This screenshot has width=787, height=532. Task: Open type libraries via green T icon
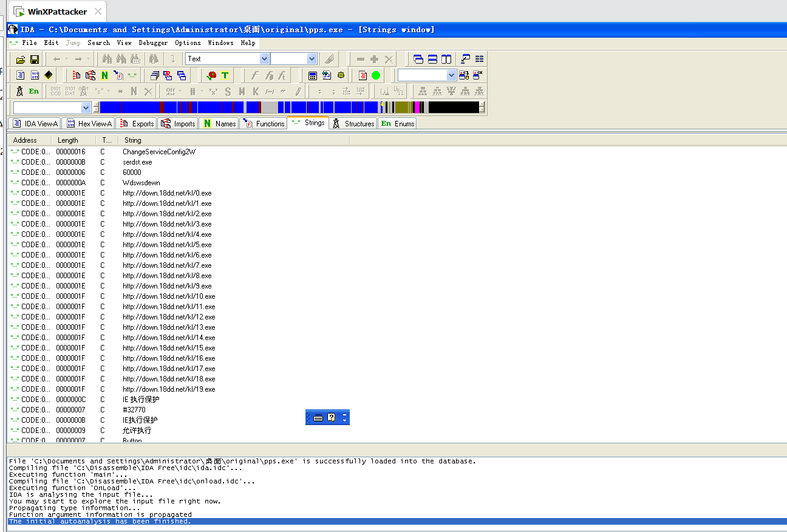(x=225, y=75)
